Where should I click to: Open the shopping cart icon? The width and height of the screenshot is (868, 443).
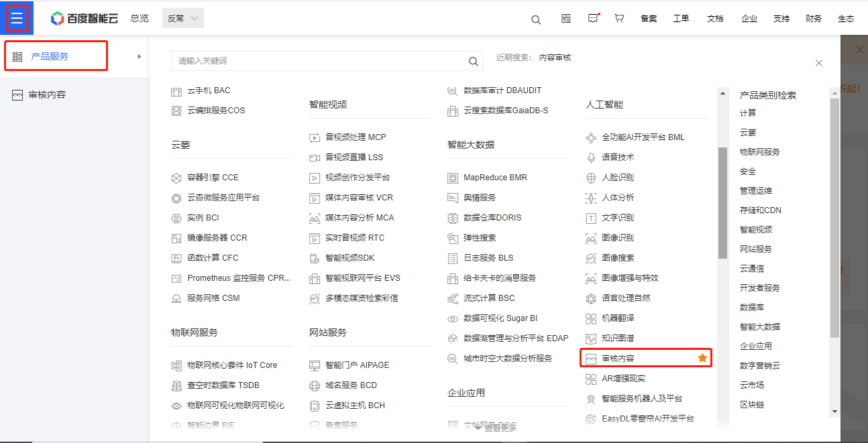pos(619,19)
